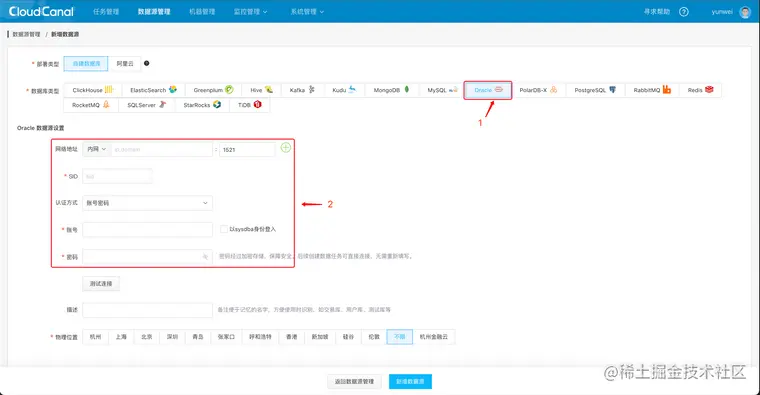This screenshot has height=395, width=760.
Task: Select 不限 as physical location
Action: (400, 337)
